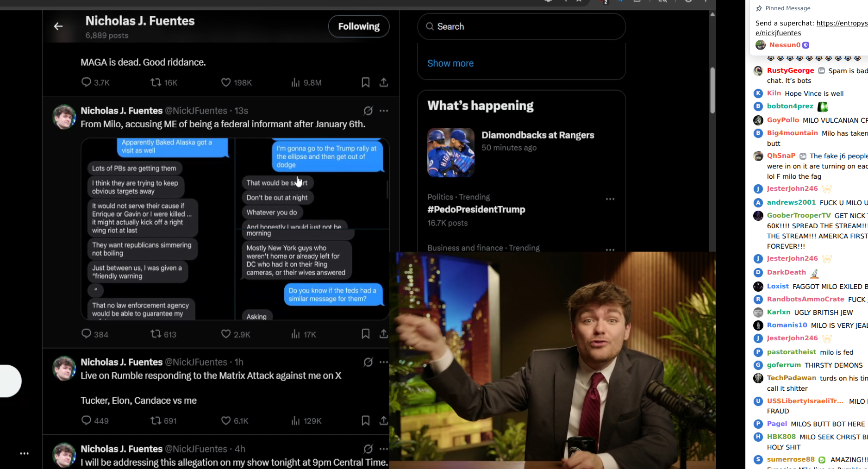
Task: Click the Grok icon on the 'From Milo' post
Action: point(368,111)
